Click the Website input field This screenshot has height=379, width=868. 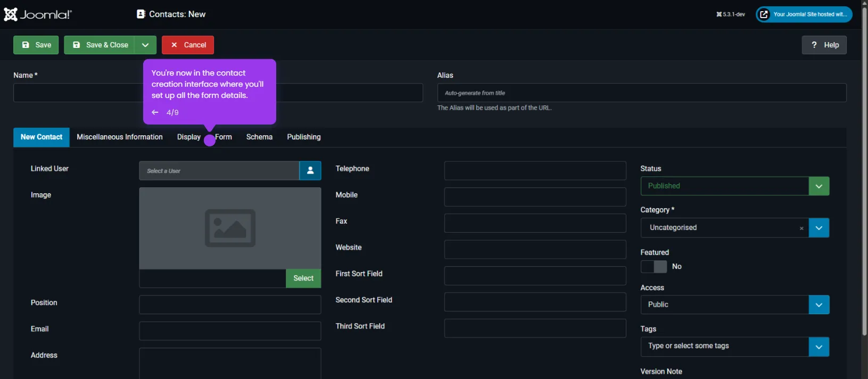(x=535, y=250)
